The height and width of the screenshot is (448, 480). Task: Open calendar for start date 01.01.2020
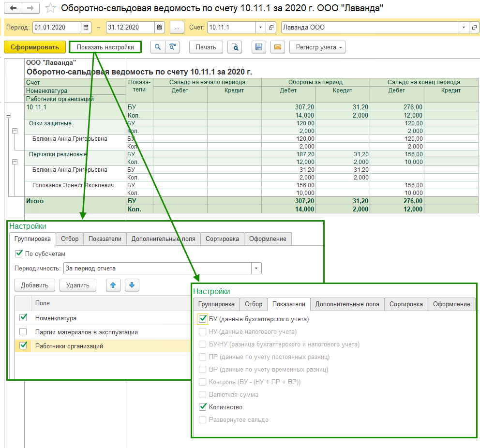[86, 27]
